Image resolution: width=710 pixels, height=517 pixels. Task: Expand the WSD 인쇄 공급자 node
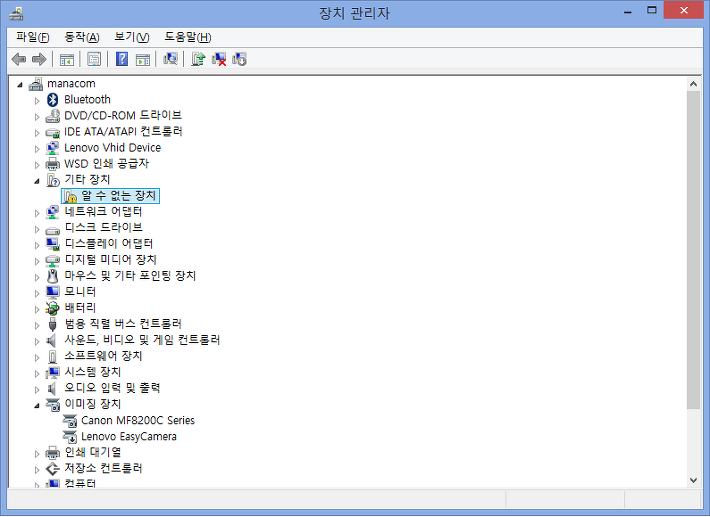[37, 165]
